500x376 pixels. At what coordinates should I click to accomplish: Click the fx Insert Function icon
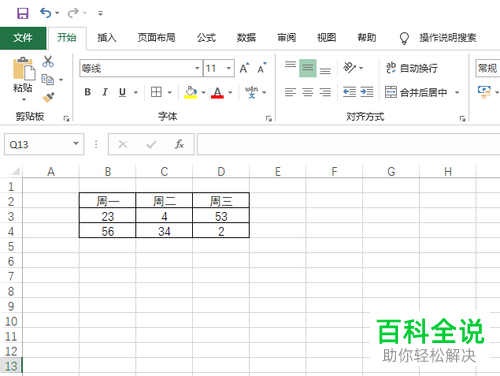(179, 144)
